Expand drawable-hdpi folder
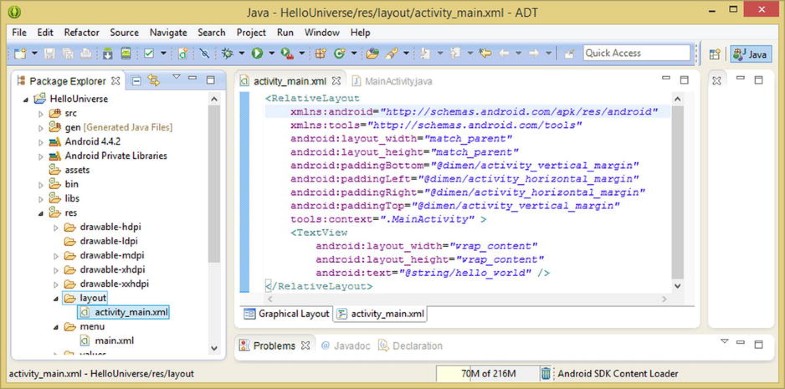785x389 pixels. 56,227
